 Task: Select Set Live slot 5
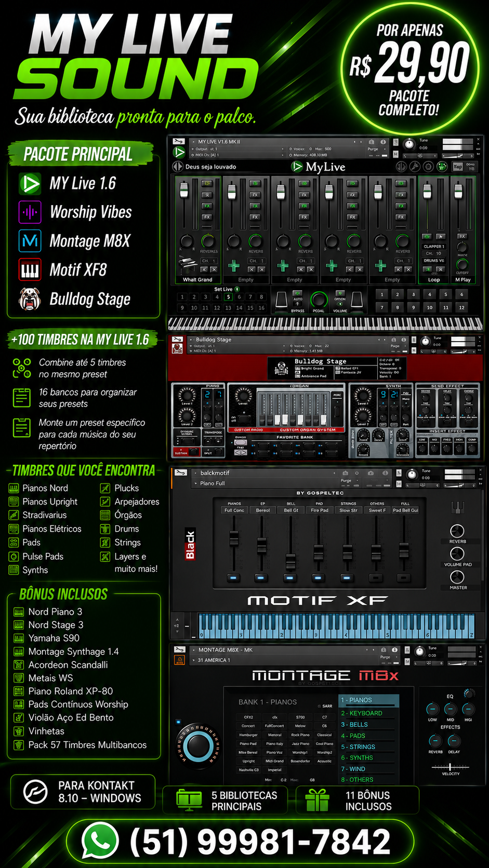click(x=228, y=297)
